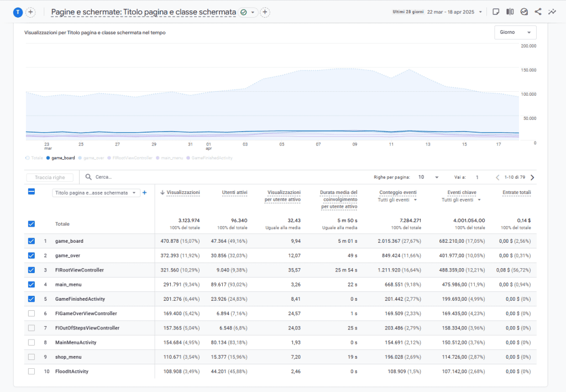Uncheck the main_menu row checkbox

coord(32,284)
